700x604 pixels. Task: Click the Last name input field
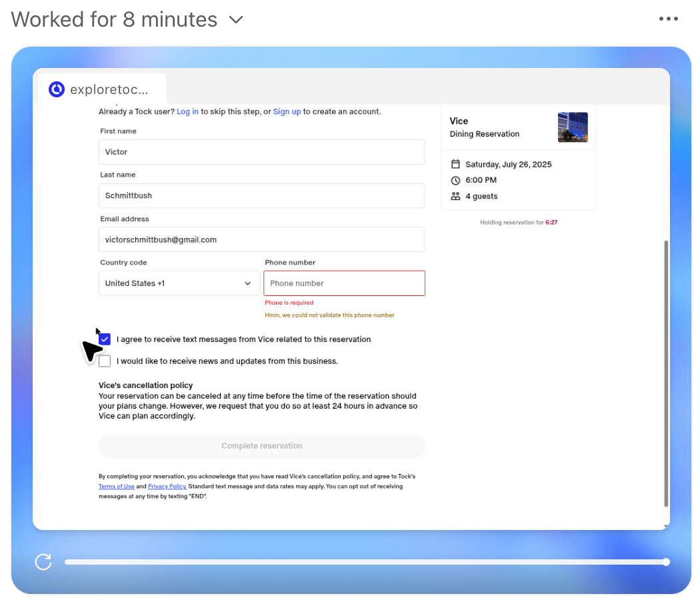pos(261,195)
